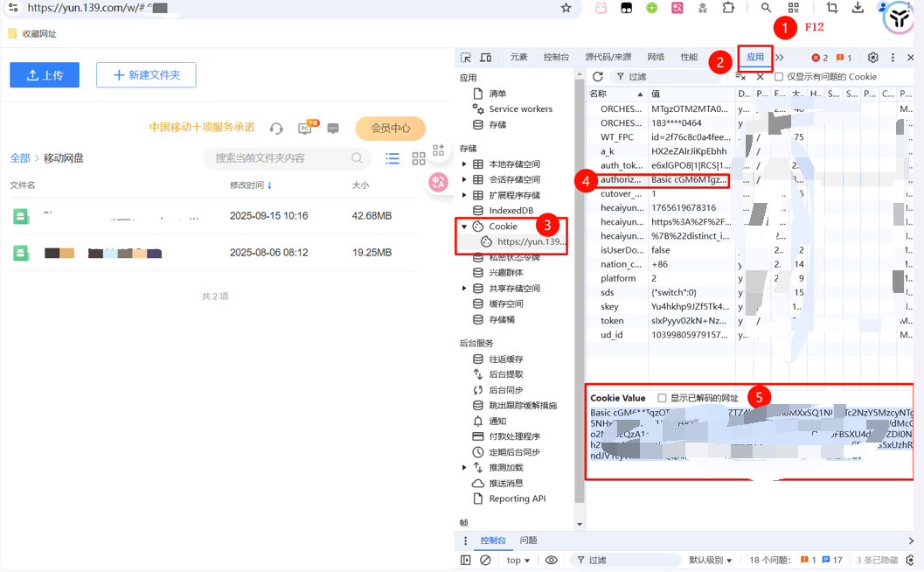Open DevTools three-dot customize menu

(x=893, y=57)
